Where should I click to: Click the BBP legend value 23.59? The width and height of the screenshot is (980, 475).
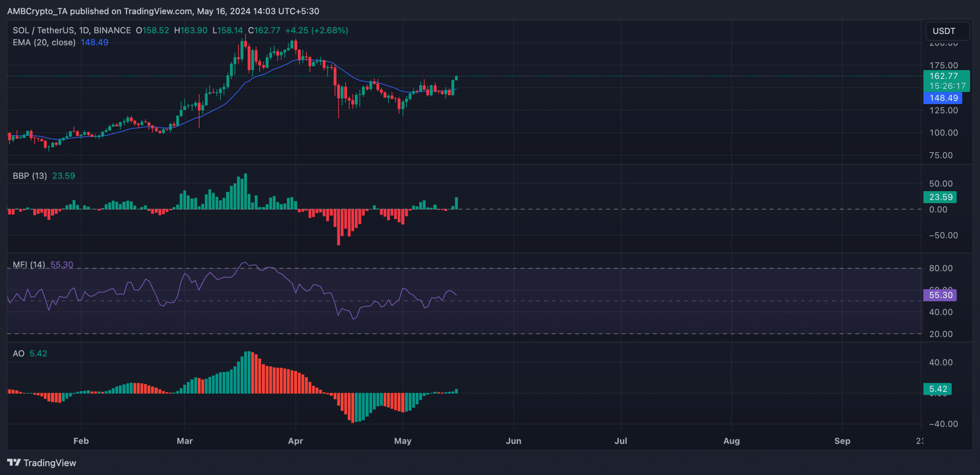coord(64,176)
